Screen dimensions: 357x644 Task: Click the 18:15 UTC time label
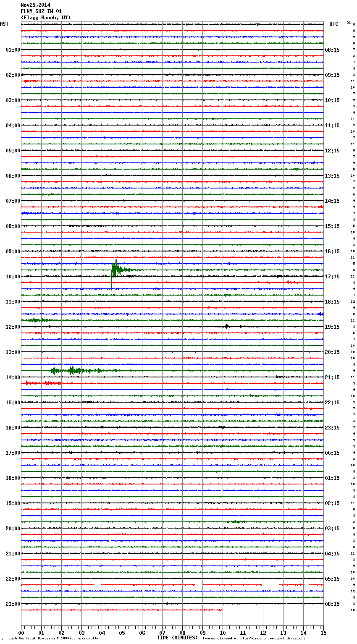[x=332, y=302]
